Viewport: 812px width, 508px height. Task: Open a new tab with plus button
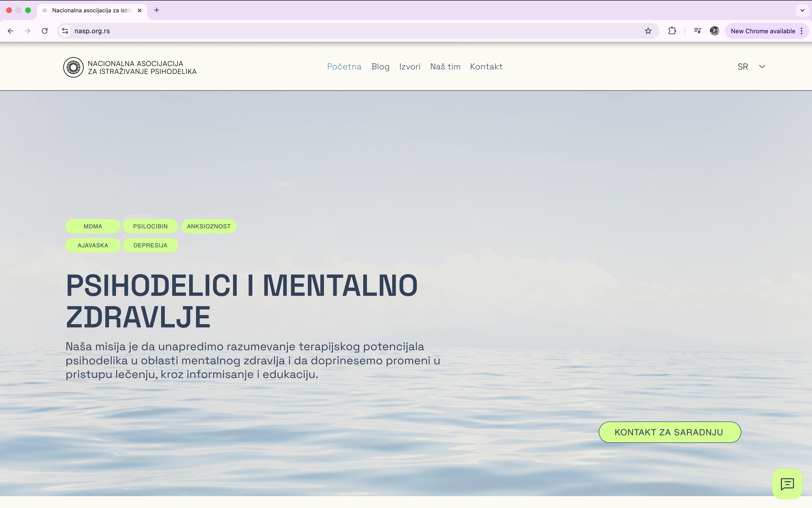156,10
